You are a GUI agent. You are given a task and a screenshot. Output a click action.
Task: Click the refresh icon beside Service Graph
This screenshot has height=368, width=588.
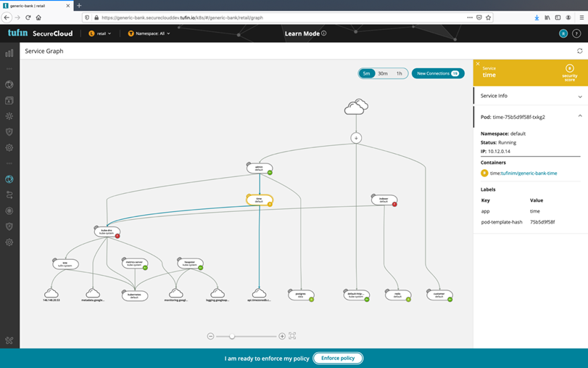[x=580, y=51]
